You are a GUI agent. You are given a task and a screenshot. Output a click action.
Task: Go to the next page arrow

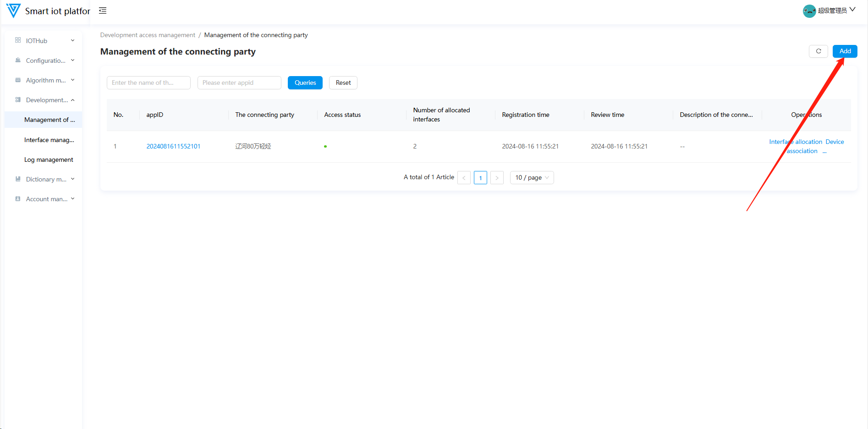click(x=497, y=178)
